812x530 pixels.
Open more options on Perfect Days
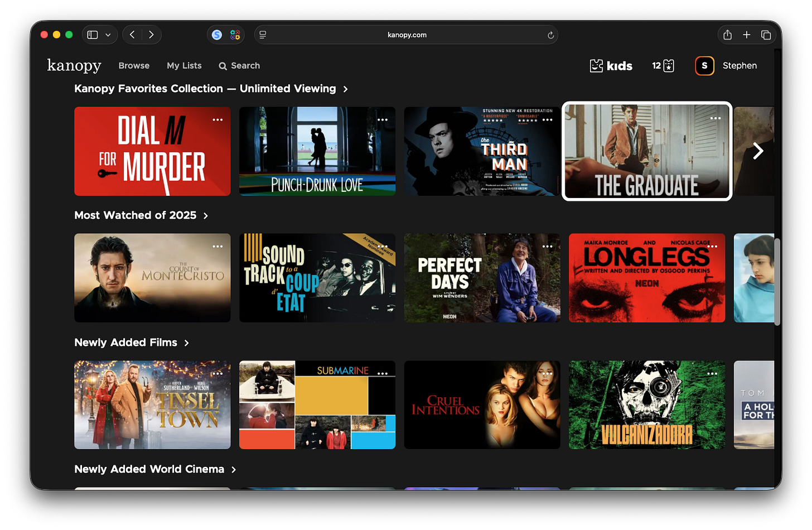[x=548, y=246]
